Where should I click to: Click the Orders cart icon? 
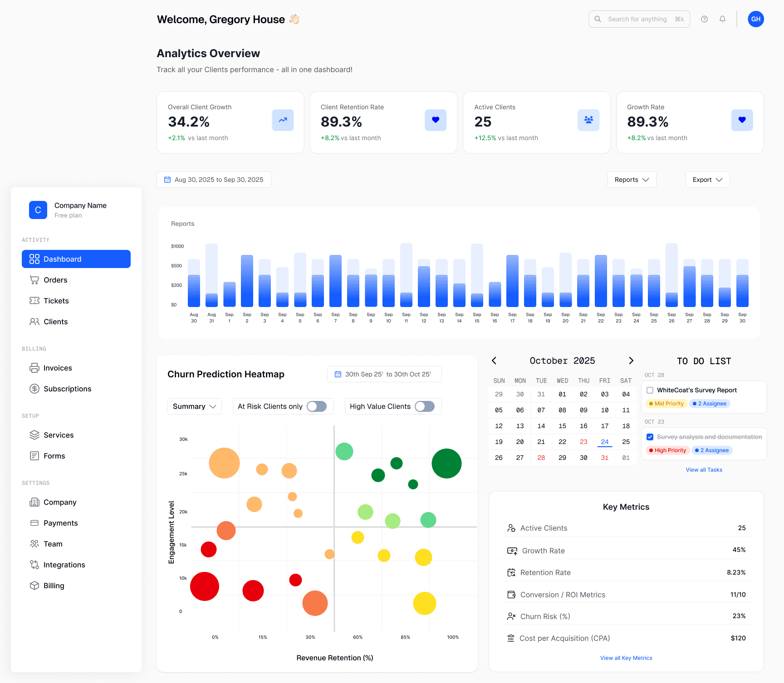coord(34,280)
